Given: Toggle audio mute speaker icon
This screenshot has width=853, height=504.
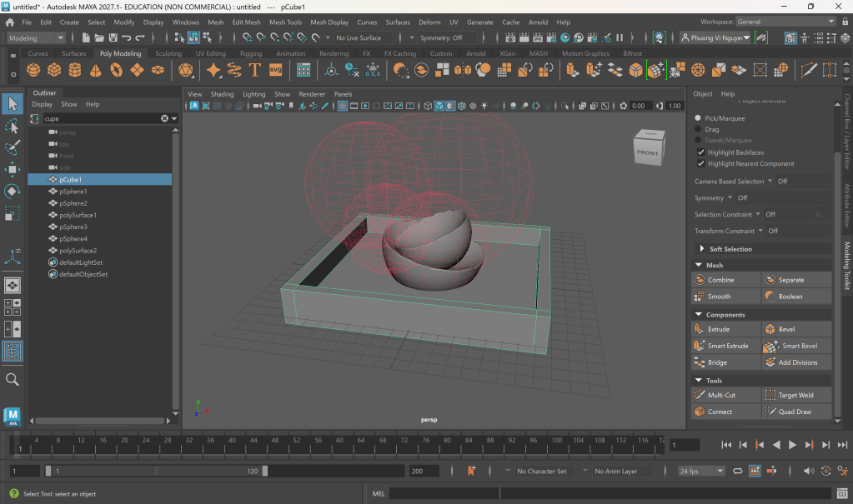Looking at the screenshot, I should tap(809, 471).
